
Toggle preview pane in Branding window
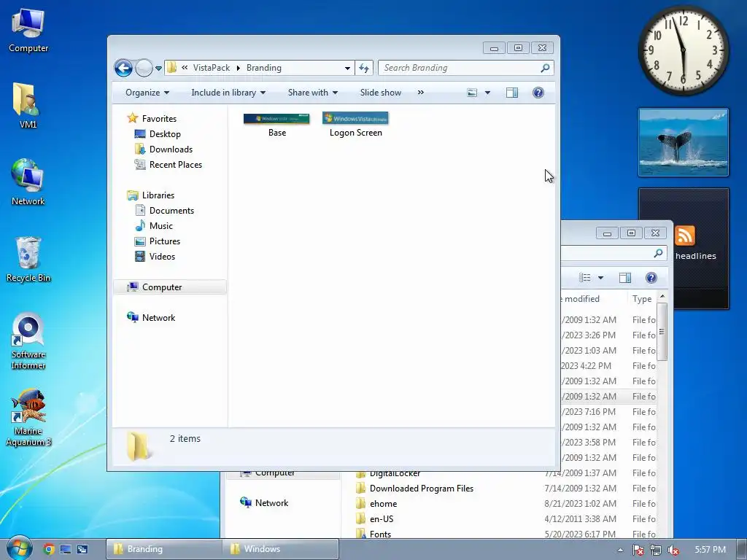(x=512, y=93)
